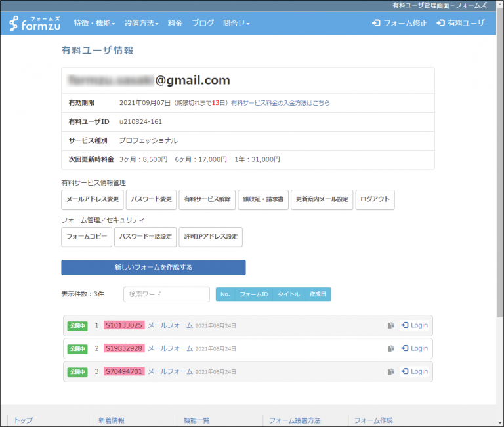Click user ID u210824-161
504x427 pixels.
tap(141, 122)
